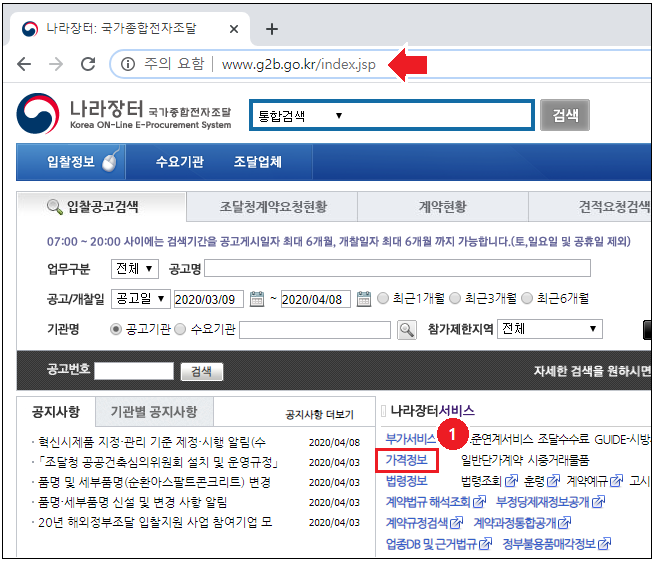Click the end date field 2020/04/08
The height and width of the screenshot is (563, 654).
[316, 299]
